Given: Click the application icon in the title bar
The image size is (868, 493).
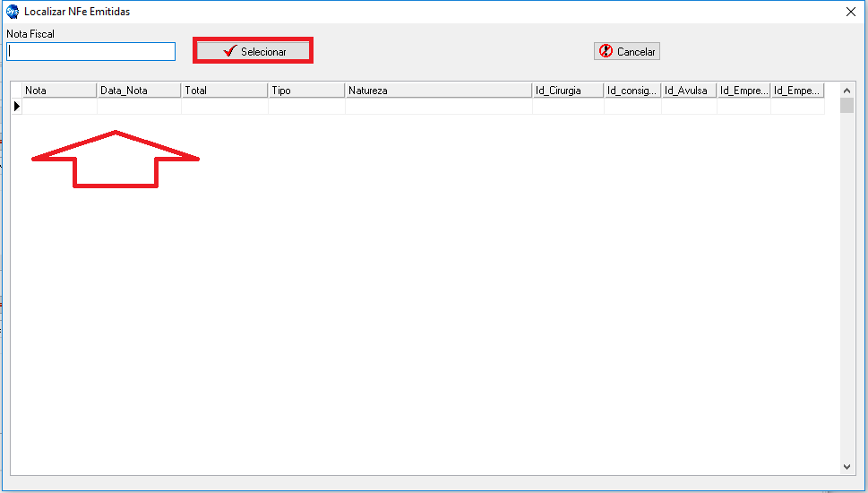Looking at the screenshot, I should point(12,12).
